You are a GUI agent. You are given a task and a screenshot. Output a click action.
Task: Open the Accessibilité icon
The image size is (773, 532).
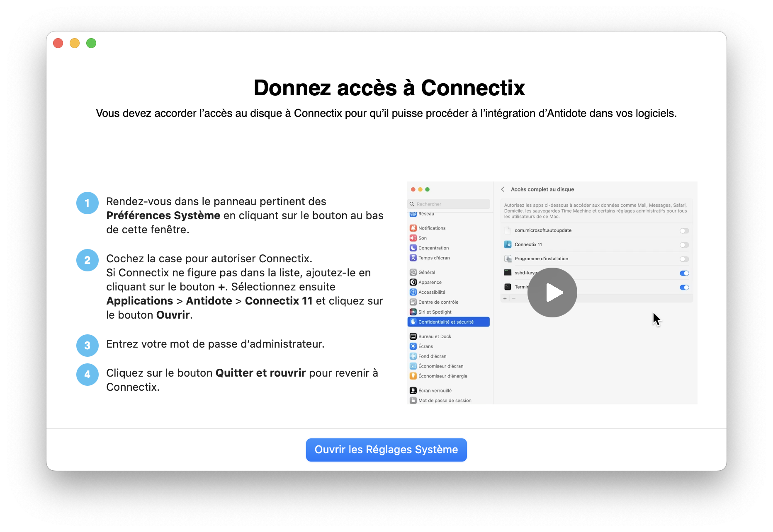[413, 292]
